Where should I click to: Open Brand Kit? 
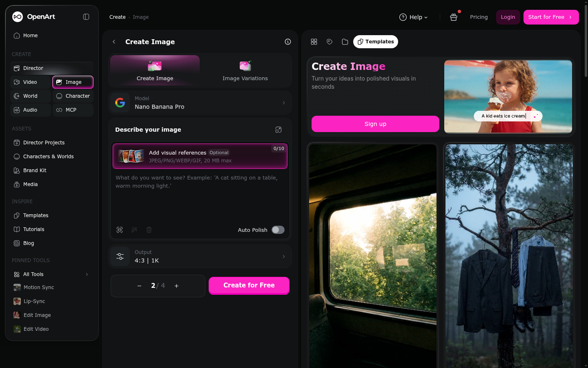52,171
